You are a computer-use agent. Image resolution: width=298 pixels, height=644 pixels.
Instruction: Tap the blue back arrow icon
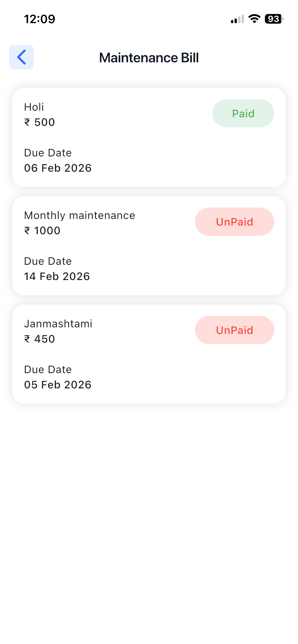(21, 57)
